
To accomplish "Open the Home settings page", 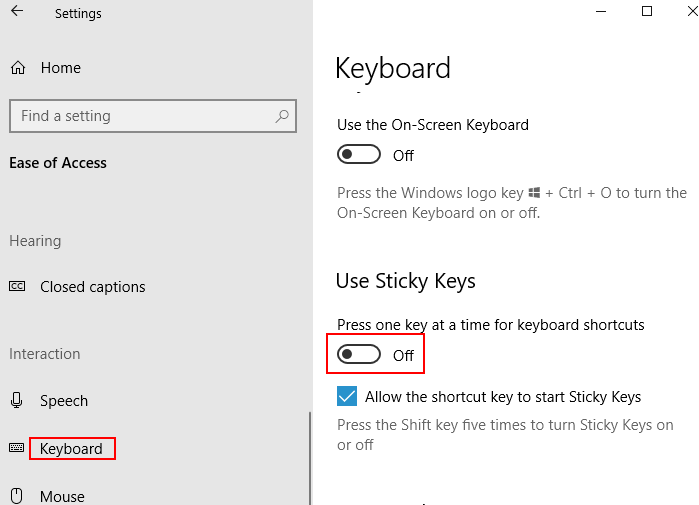I will [61, 68].
